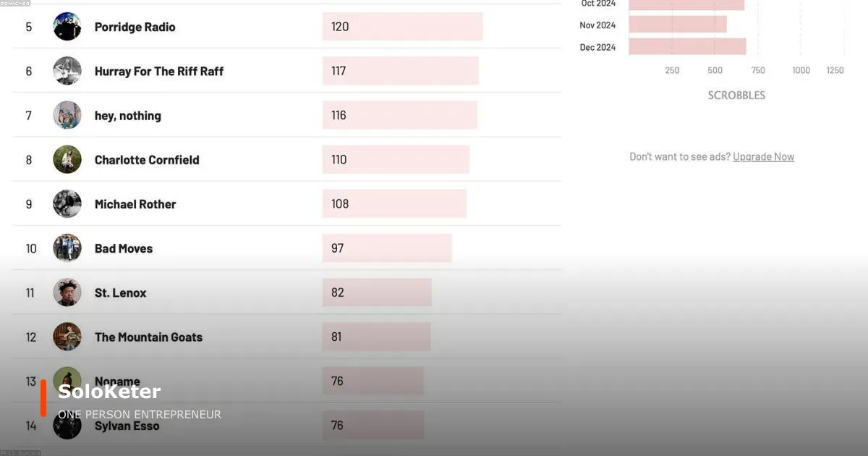
Task: Open Bad Moves avatar image
Action: (x=67, y=248)
